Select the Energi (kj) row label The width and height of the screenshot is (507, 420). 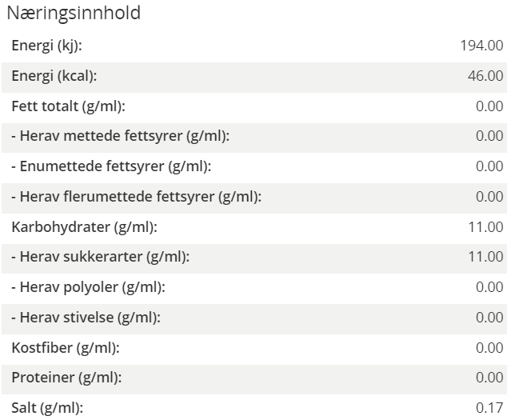point(46,46)
